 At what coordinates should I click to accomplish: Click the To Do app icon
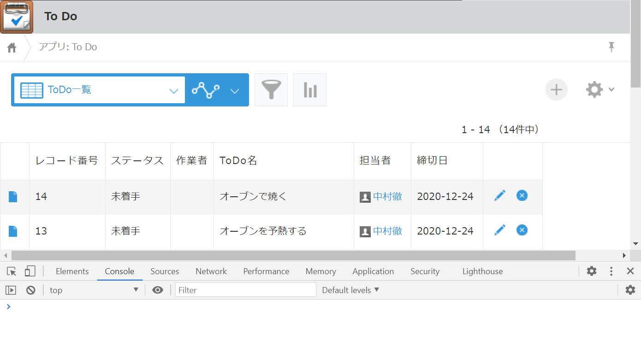coord(17,17)
